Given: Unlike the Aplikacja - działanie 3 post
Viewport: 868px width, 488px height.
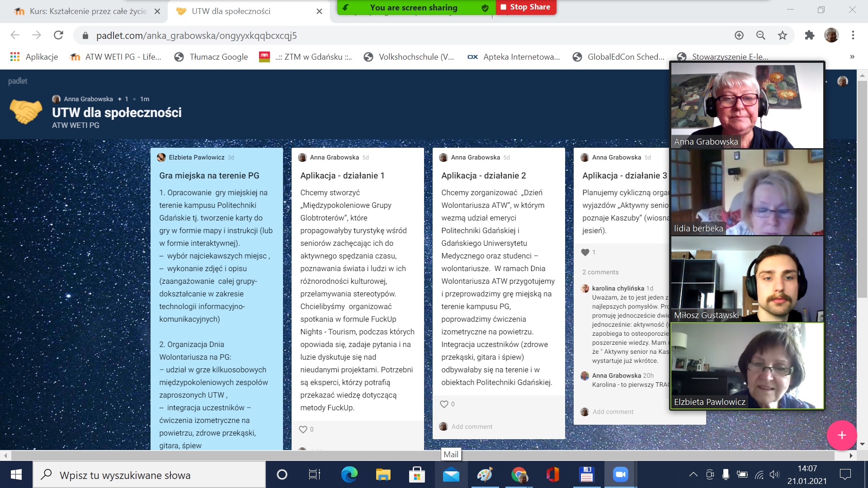Looking at the screenshot, I should pyautogui.click(x=585, y=252).
